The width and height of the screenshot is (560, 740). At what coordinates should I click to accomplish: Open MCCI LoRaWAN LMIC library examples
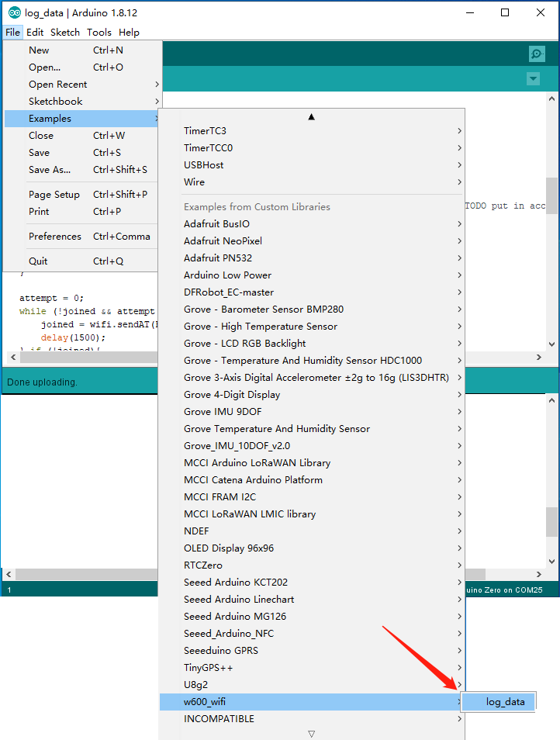click(x=312, y=514)
